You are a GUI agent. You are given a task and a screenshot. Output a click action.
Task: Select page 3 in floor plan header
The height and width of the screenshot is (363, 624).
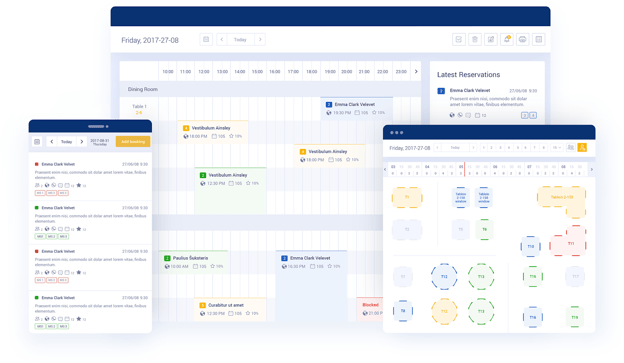point(500,148)
